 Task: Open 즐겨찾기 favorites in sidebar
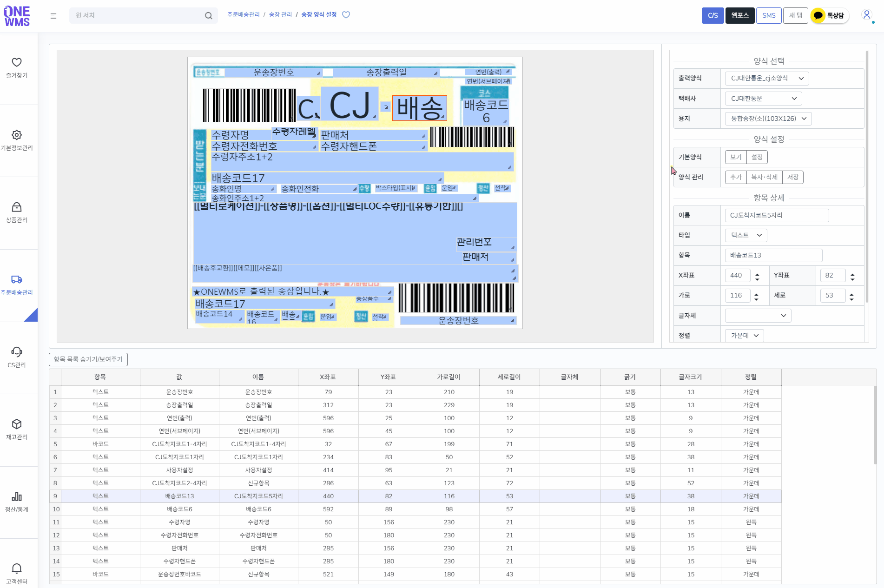[x=17, y=68]
